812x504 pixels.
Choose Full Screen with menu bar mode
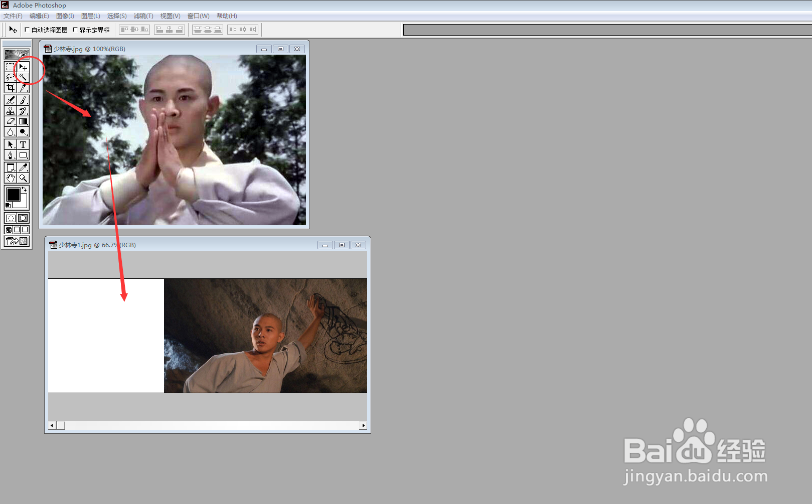coord(17,230)
